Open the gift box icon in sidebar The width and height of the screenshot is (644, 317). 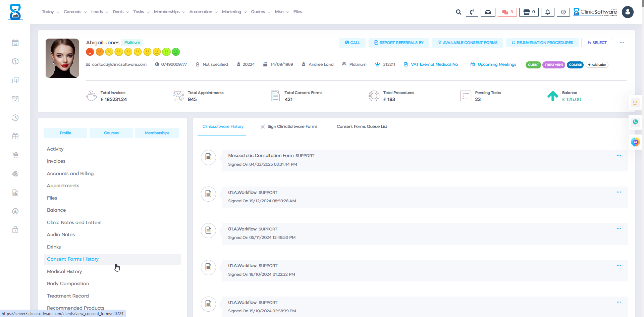15,136
